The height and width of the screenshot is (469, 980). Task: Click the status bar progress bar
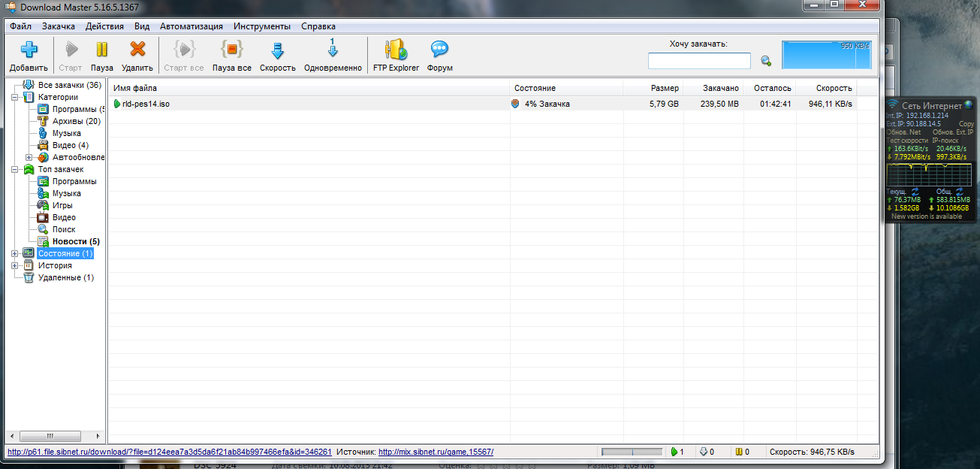click(632, 452)
